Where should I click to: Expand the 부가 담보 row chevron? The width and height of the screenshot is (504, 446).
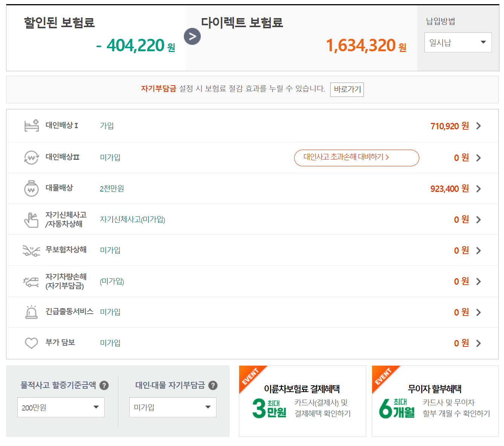coord(479,343)
